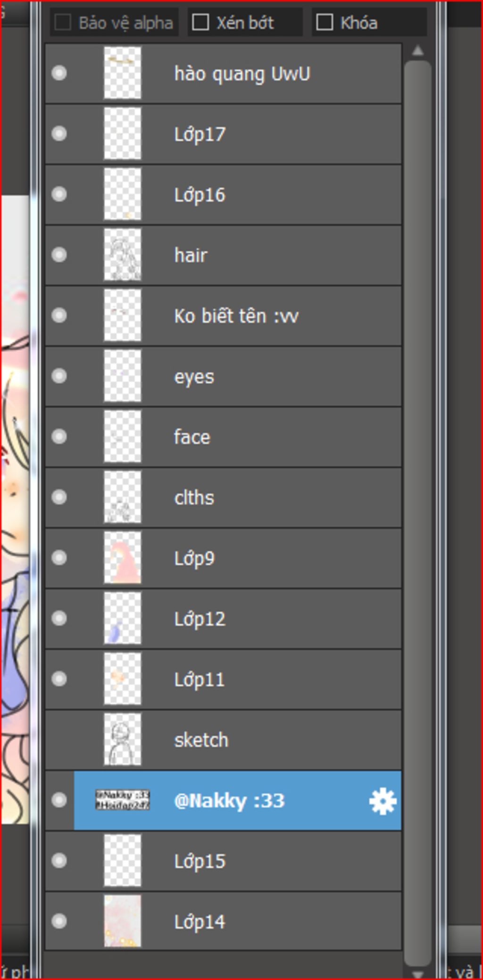The width and height of the screenshot is (483, 980).
Task: Open settings gear of @Nakky :33 layer
Action: (382, 801)
